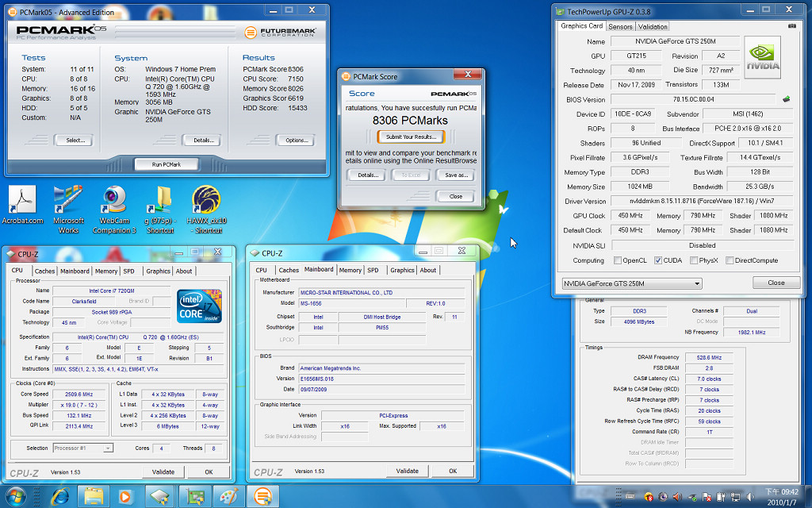Switch to PCMark05 via orange taskbar icon
The image size is (812, 508).
coord(262,497)
